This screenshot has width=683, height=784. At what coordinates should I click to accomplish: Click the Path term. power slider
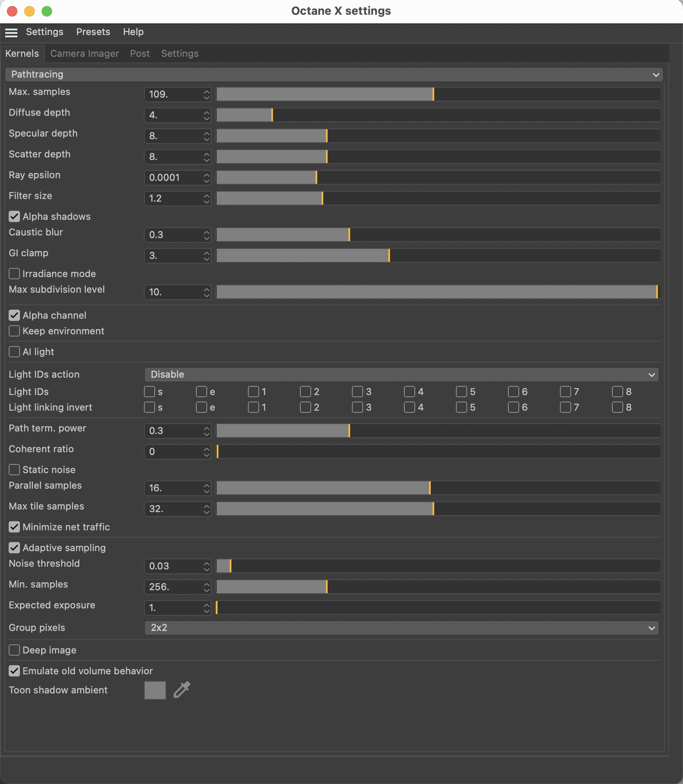pyautogui.click(x=439, y=431)
